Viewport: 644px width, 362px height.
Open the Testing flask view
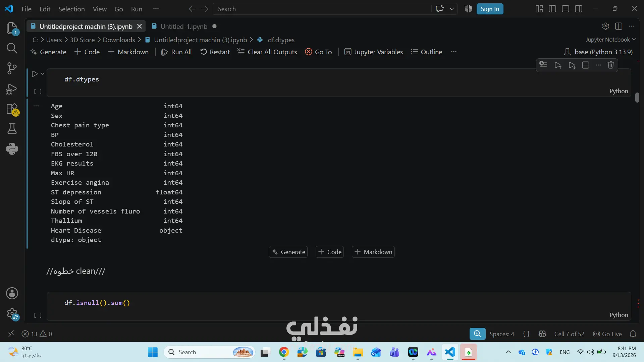tap(12, 129)
